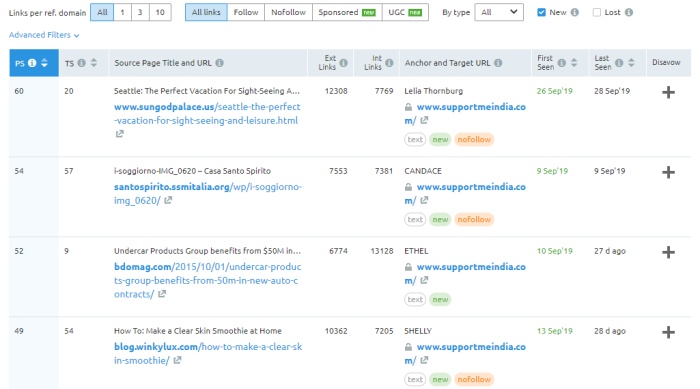Uncheck the New checkbox

coord(542,13)
